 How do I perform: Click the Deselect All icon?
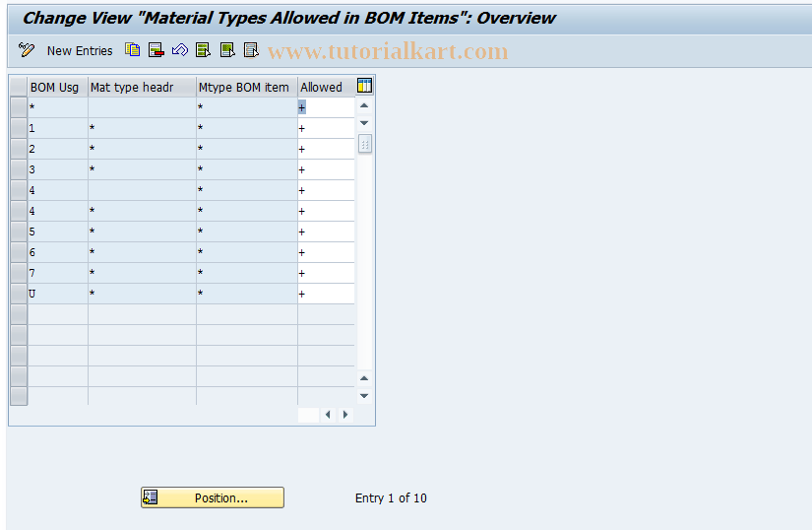[x=251, y=50]
